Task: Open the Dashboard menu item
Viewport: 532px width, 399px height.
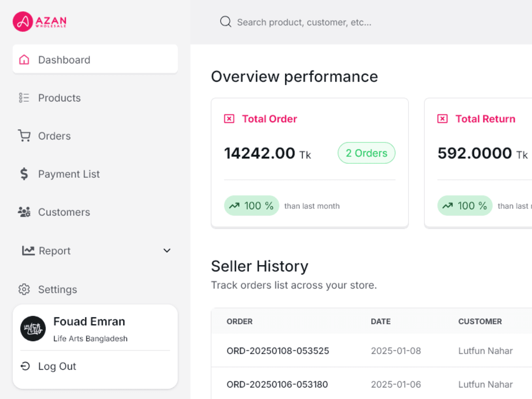Action: (x=95, y=59)
